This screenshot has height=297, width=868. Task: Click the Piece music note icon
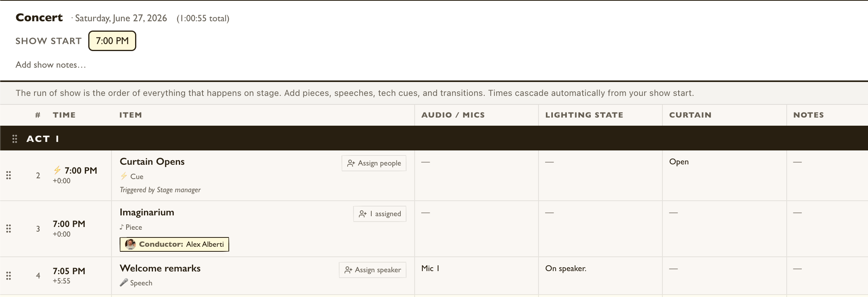pyautogui.click(x=122, y=227)
